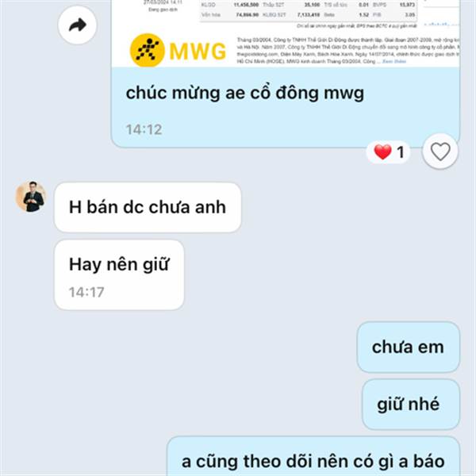Click the "Vốn hóa" row in stock table

coord(308,15)
